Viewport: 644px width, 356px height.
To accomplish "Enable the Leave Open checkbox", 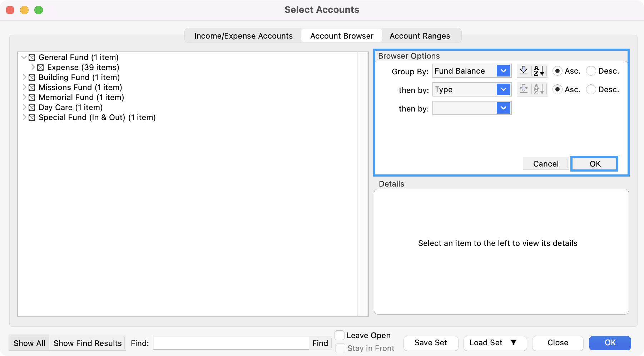I will click(x=340, y=335).
